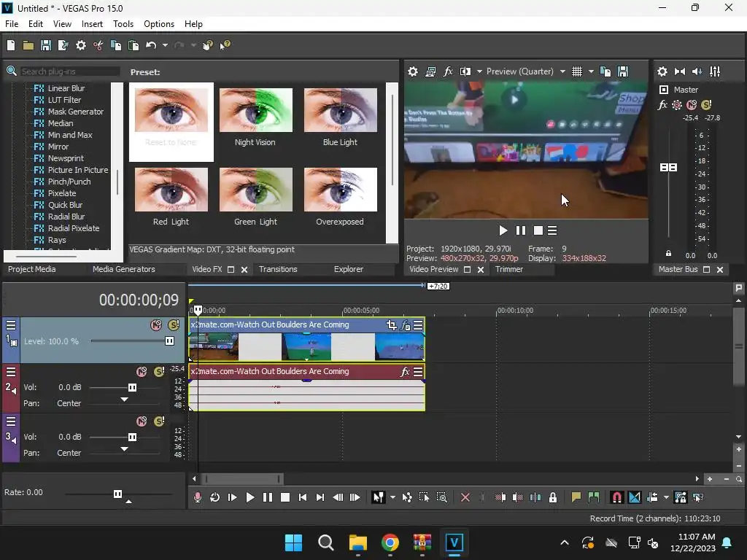Adjust track 2 Vol slider

tap(132, 388)
